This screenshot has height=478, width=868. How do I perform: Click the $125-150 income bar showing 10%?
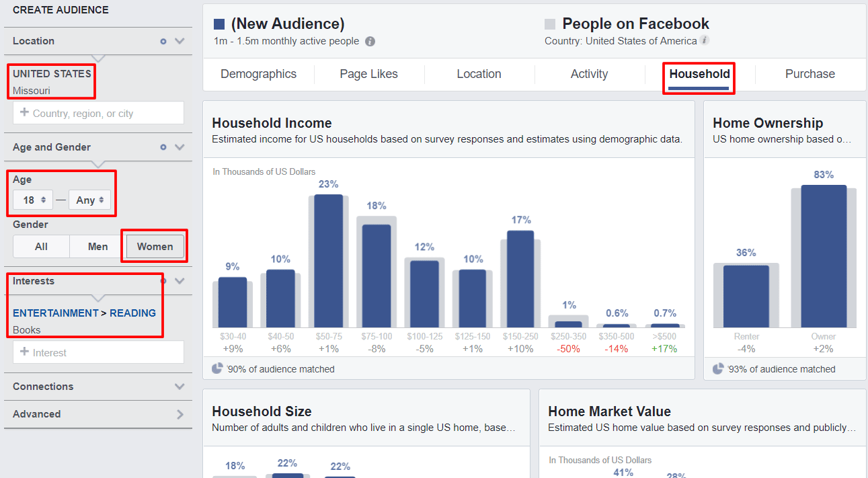473,298
